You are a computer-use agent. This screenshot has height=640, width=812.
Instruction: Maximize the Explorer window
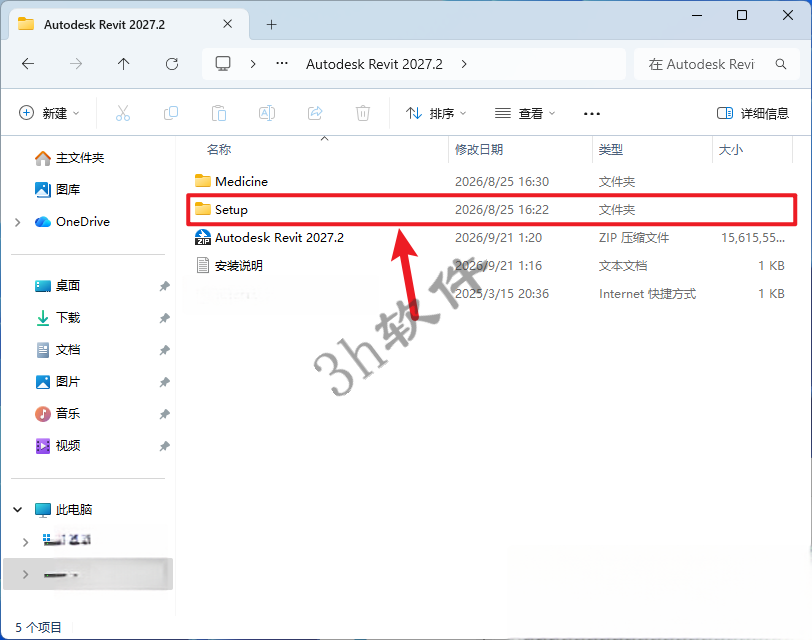742,15
